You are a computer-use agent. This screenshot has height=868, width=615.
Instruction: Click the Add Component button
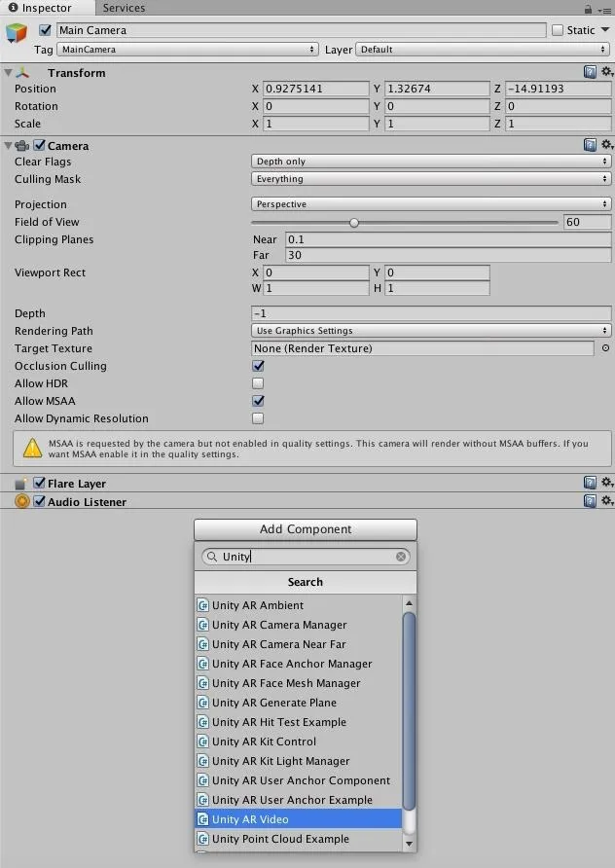306,529
